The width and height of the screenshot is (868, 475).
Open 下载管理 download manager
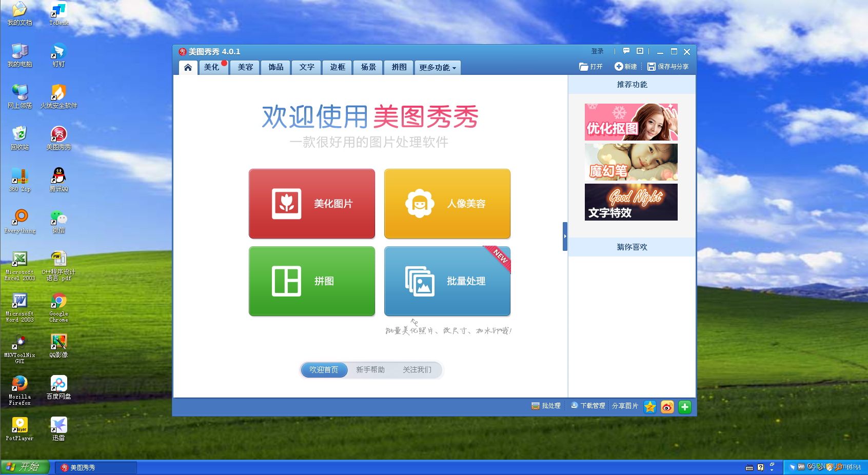[x=588, y=406]
